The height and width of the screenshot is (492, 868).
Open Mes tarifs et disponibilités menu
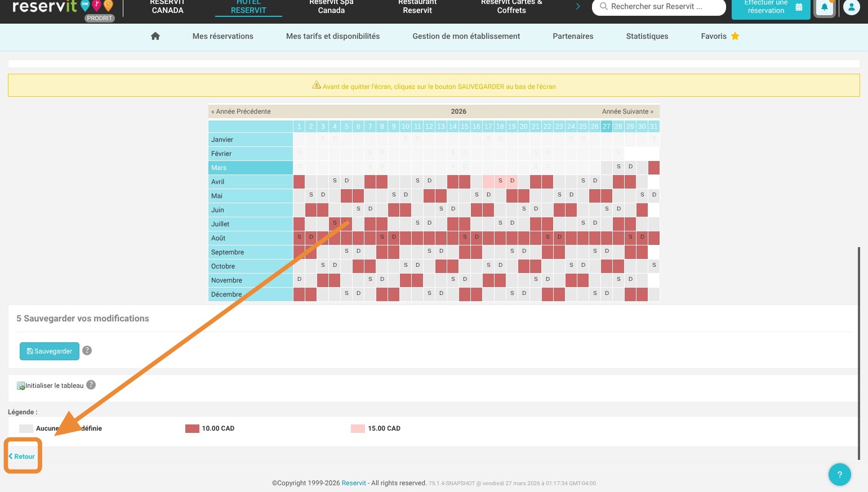tap(333, 36)
